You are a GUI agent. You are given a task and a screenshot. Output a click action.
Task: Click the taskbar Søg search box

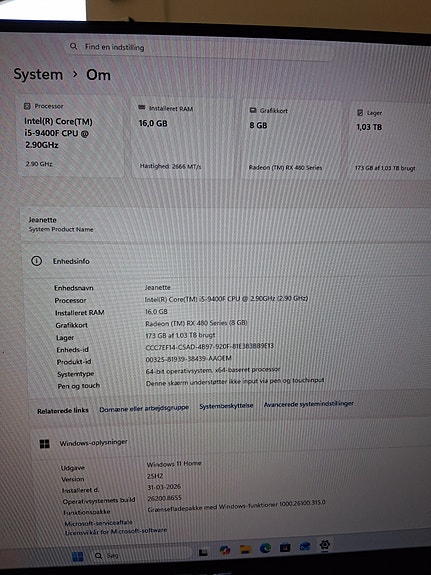coord(141,555)
